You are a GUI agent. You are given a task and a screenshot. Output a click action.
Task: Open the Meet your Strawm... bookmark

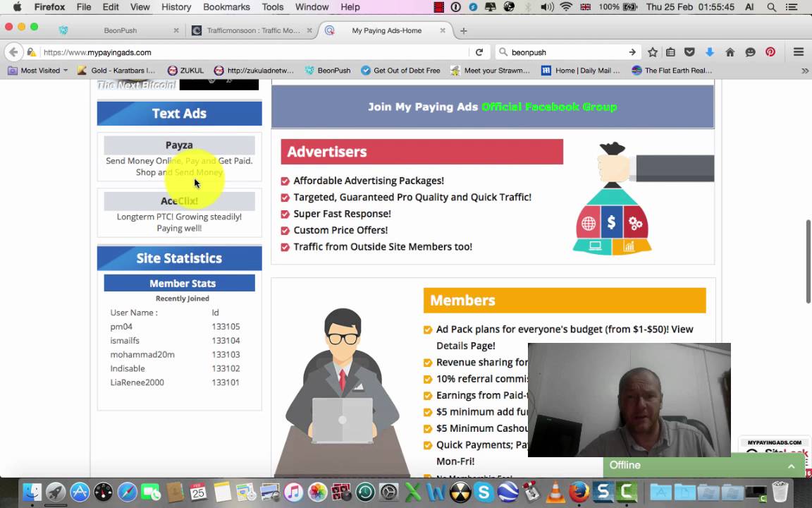(491, 71)
